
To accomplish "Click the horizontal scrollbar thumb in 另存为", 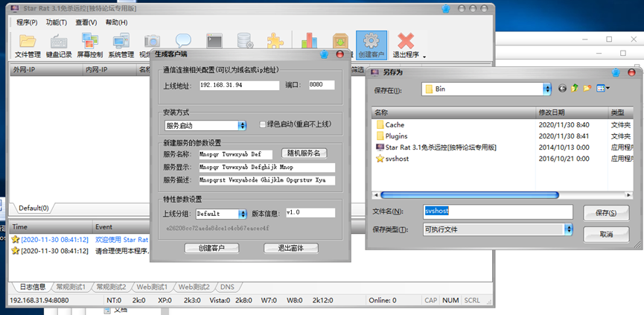I will click(470, 195).
